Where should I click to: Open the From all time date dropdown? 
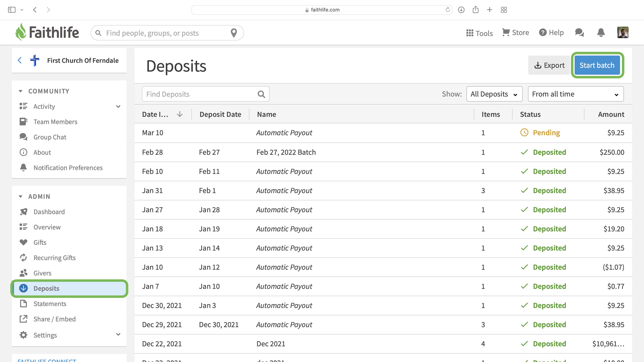576,94
